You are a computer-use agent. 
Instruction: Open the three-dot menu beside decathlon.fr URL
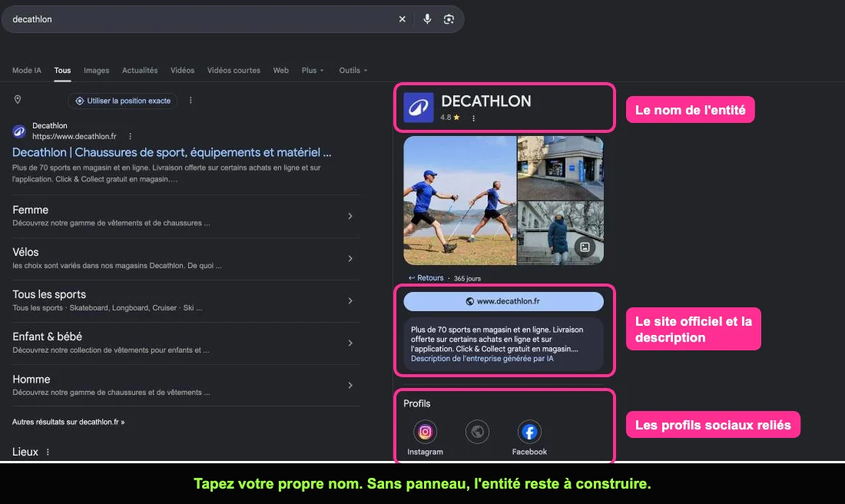pyautogui.click(x=131, y=137)
